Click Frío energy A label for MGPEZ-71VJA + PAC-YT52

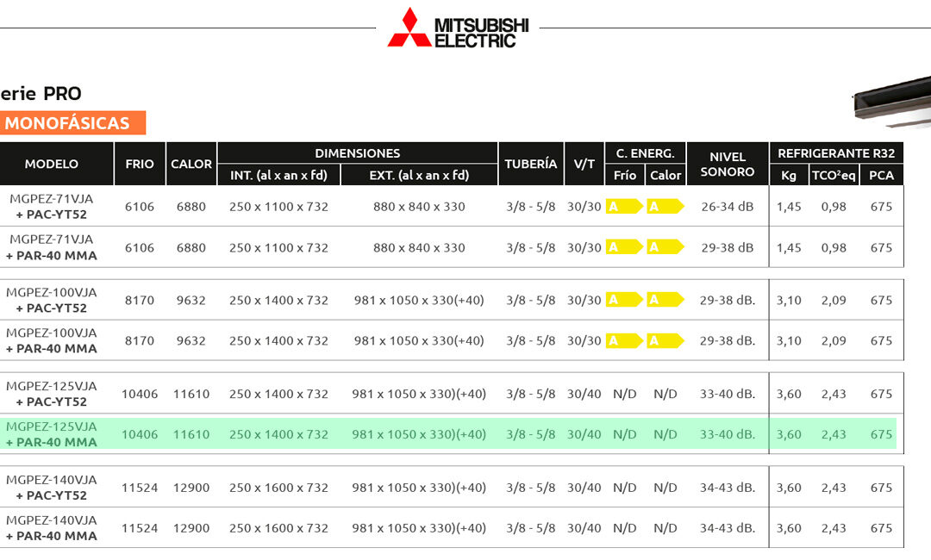624,207
